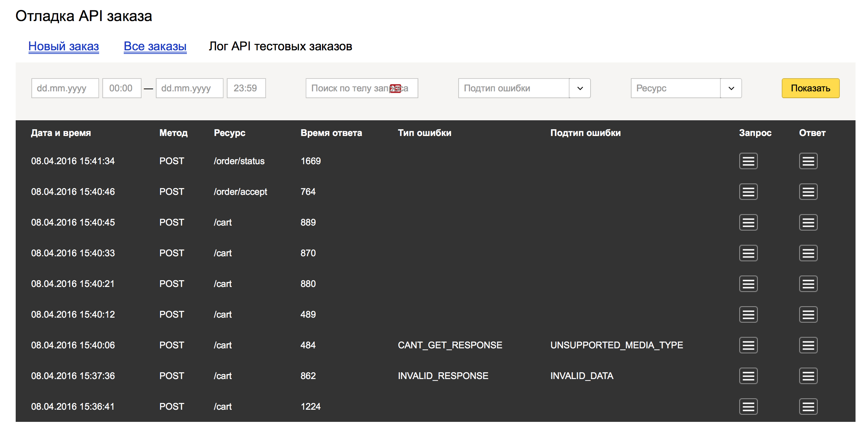Focus the start date dd.mm.yyyy field
Viewport: 868px width, 429px height.
[65, 88]
